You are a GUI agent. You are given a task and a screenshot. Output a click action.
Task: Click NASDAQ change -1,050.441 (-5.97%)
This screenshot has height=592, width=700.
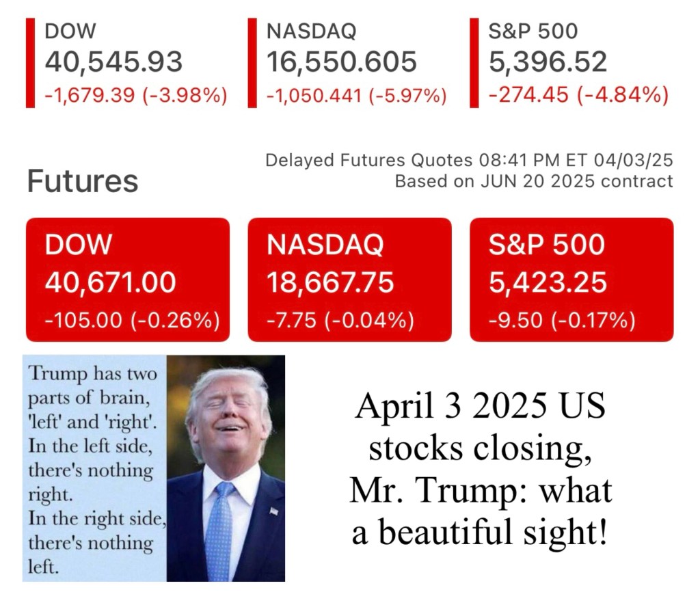(x=356, y=94)
